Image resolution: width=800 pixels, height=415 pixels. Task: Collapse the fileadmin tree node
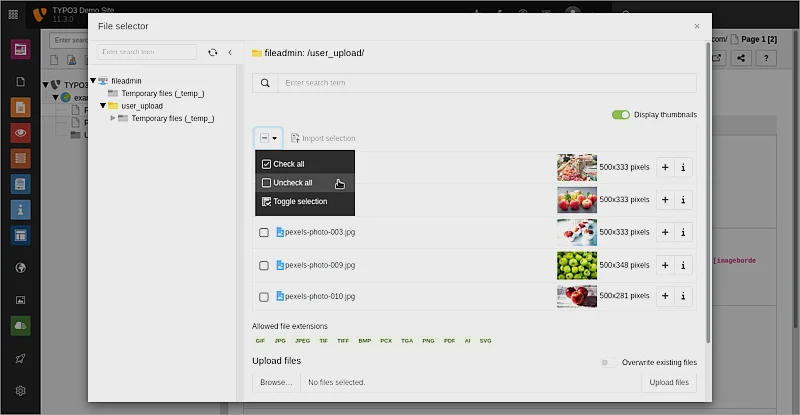(x=92, y=80)
